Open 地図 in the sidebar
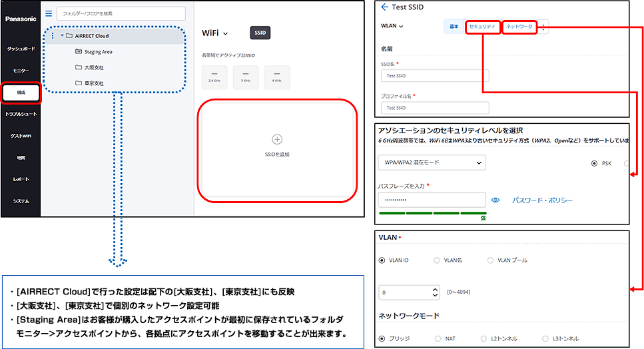This screenshot has height=349, width=644. pyautogui.click(x=21, y=158)
